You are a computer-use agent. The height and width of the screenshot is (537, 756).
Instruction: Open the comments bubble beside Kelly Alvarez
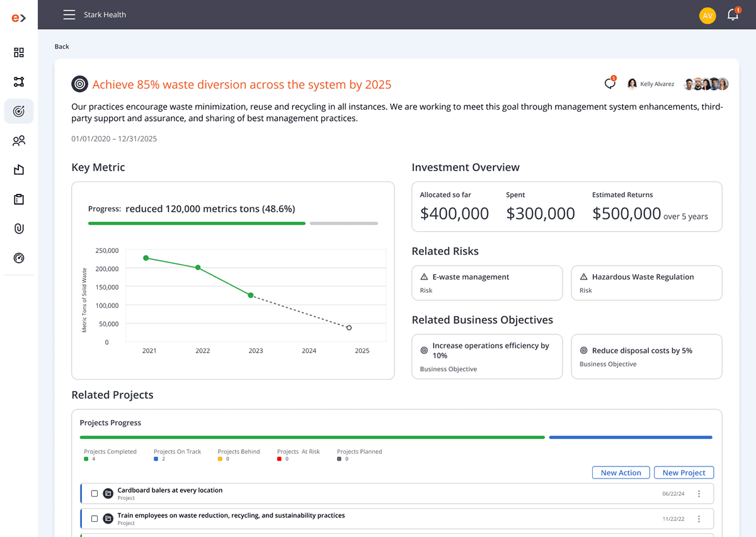pyautogui.click(x=609, y=84)
